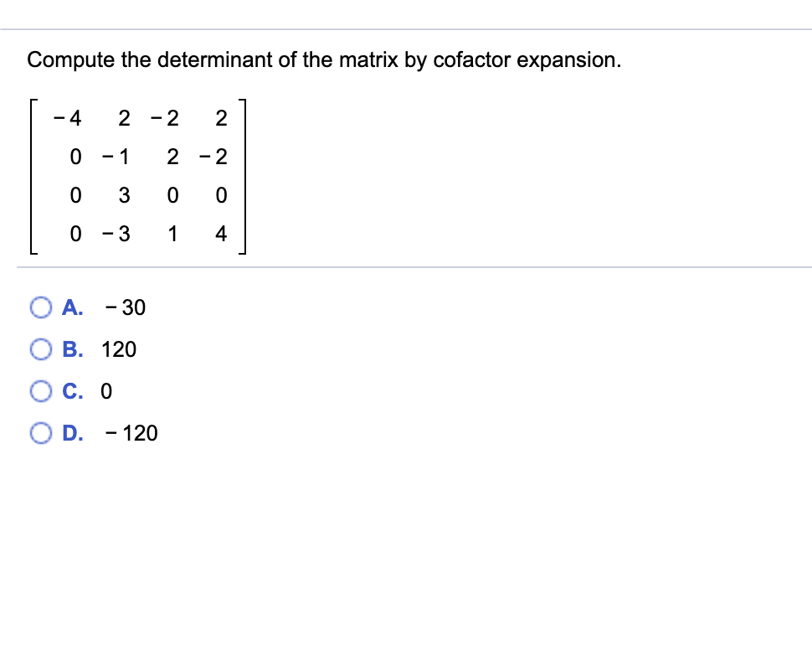
Task: Click the matrix entry 3 in third row
Action: pyautogui.click(x=124, y=195)
